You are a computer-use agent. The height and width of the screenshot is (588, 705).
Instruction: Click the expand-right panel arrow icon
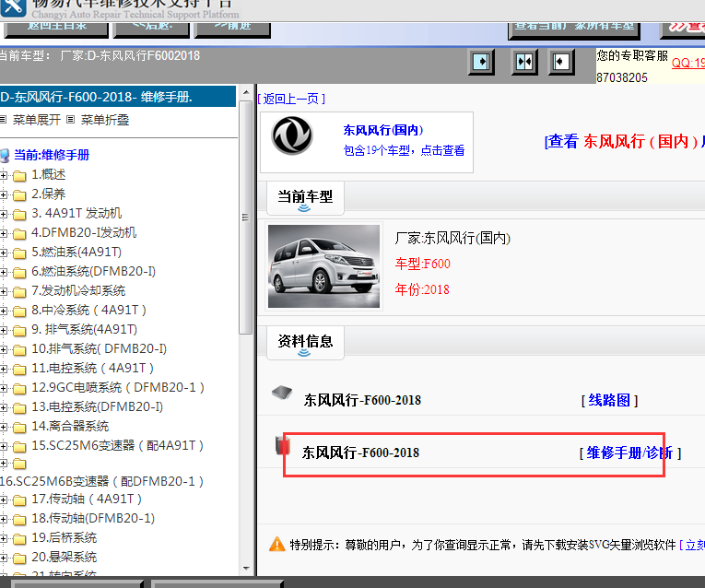point(481,62)
